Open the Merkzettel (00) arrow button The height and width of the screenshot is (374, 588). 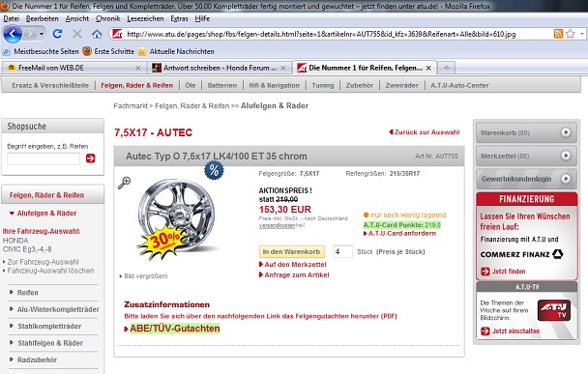566,156
